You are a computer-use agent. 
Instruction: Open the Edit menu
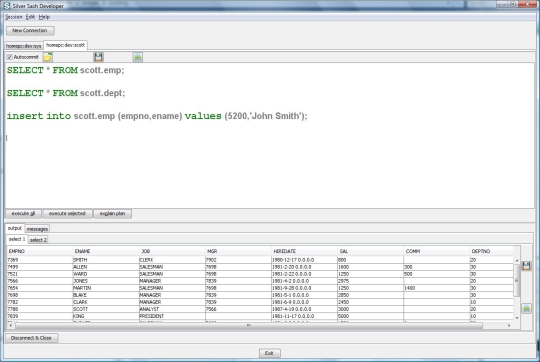pos(30,17)
